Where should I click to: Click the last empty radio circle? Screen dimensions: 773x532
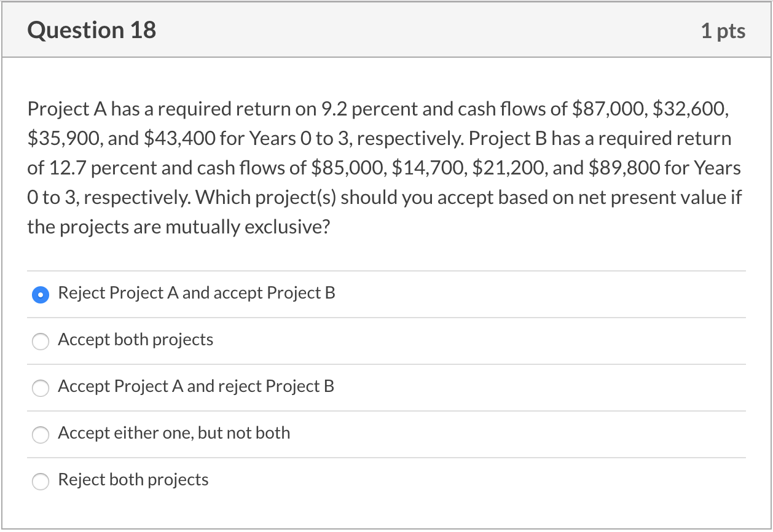click(40, 482)
